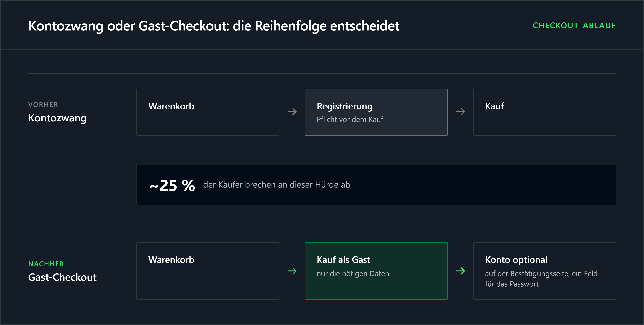Click the 'Pflicht vor dem Kauf' subtitle
The height and width of the screenshot is (325, 644).
tap(350, 120)
